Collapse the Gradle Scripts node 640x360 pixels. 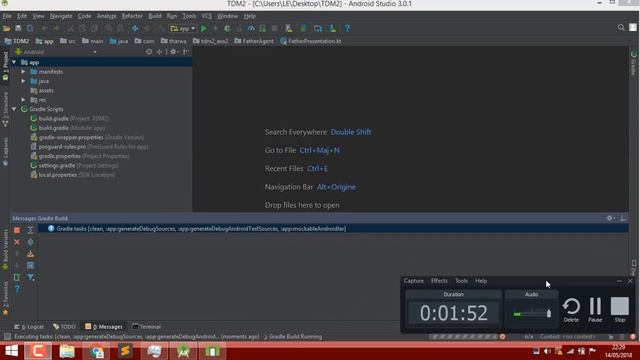pos(14,109)
